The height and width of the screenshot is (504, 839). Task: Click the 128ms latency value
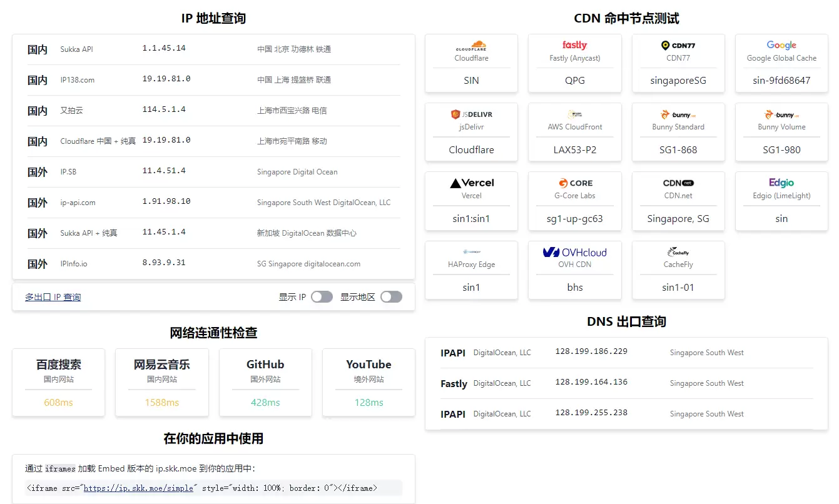click(x=369, y=403)
